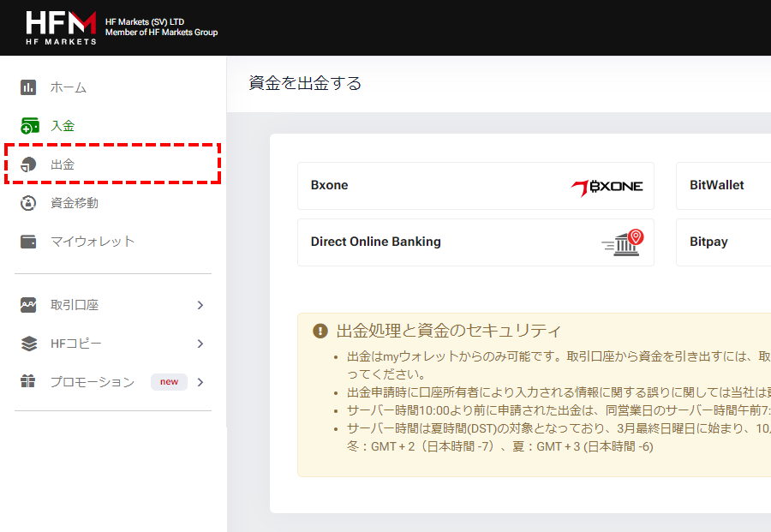This screenshot has height=532, width=771.
Task: Choose Direct Online Banking withdrawal
Action: pos(475,242)
